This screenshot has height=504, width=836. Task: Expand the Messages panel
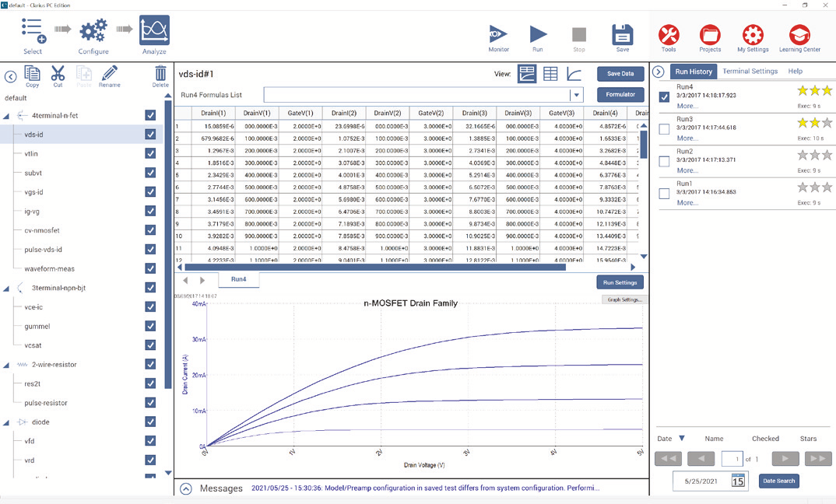(x=186, y=488)
